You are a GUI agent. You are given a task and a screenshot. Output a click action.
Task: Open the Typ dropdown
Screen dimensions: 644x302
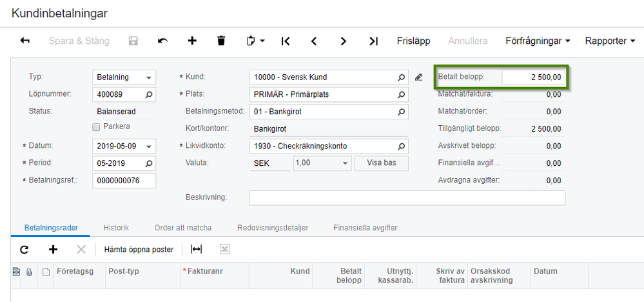[x=150, y=77]
